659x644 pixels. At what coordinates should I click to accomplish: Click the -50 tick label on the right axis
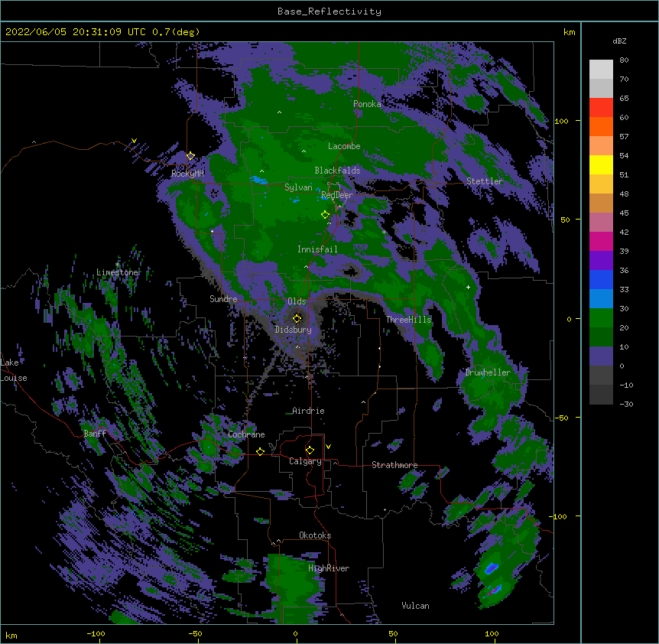[560, 418]
